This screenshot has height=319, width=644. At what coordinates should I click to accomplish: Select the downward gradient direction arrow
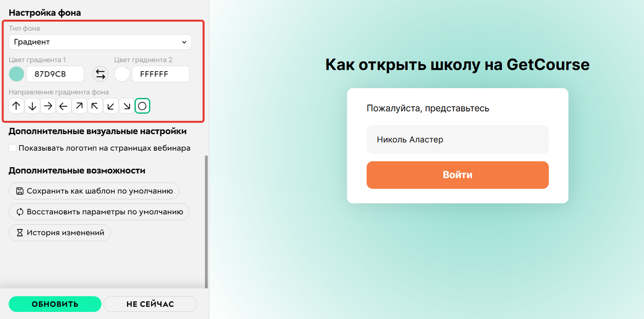coord(32,106)
